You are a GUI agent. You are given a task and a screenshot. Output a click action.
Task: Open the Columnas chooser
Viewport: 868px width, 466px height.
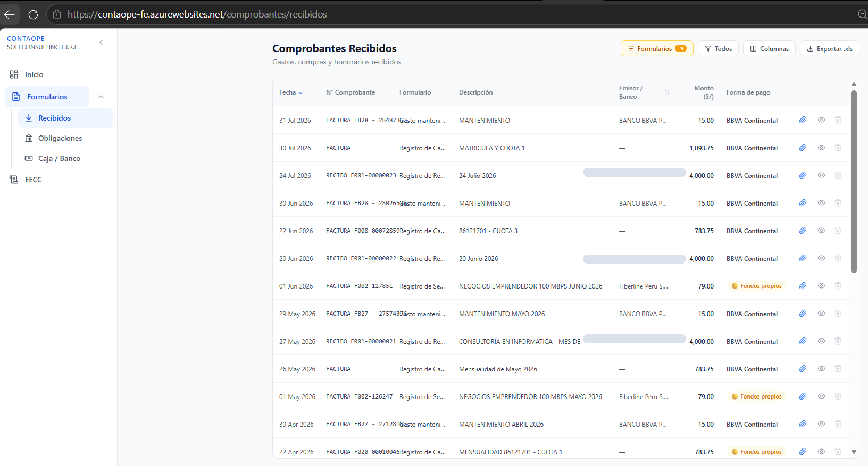769,48
